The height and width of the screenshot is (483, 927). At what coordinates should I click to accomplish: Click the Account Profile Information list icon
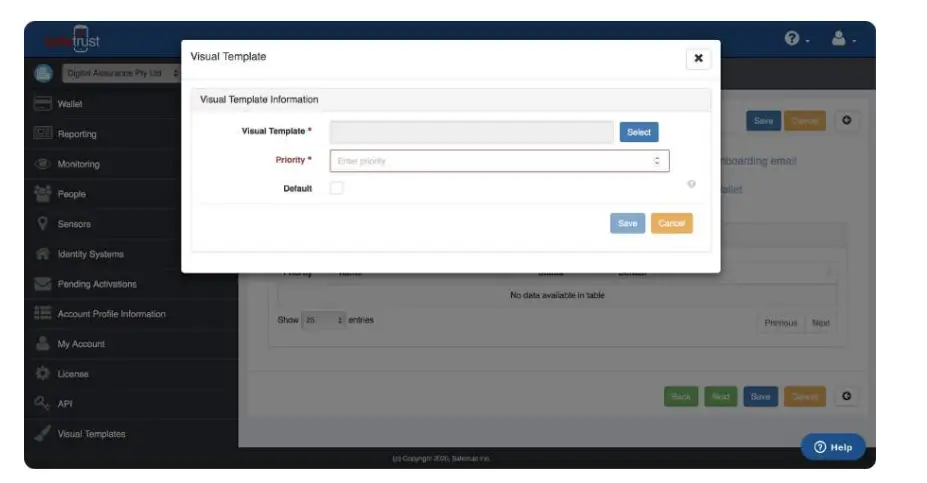pos(43,313)
